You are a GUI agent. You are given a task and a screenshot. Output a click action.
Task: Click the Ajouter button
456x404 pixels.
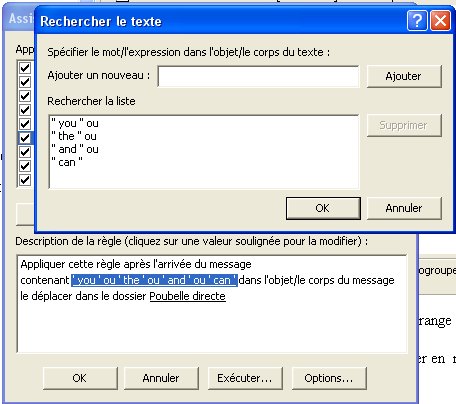404,76
